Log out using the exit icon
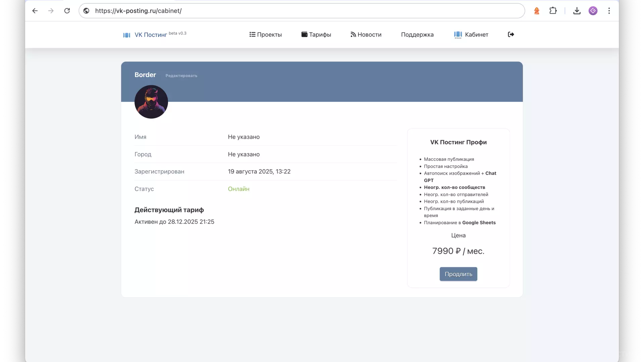Image resolution: width=644 pixels, height=362 pixels. (x=511, y=35)
